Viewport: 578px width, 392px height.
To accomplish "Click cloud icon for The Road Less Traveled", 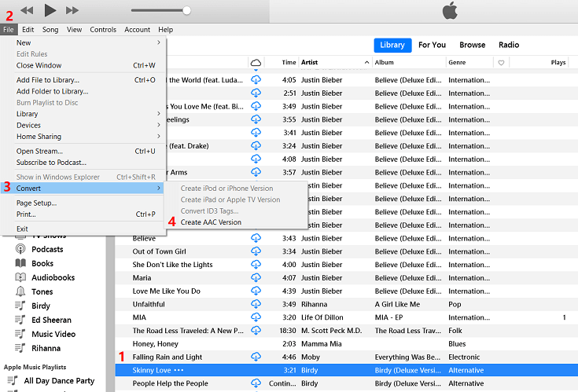I will click(256, 331).
